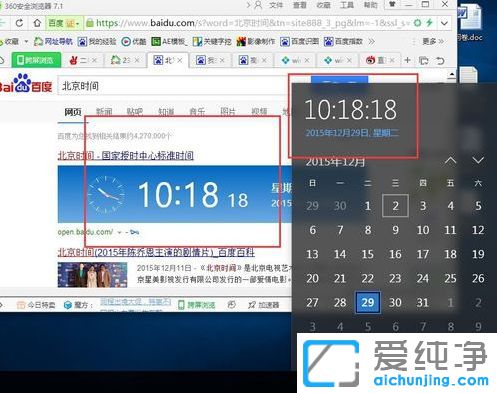Click the refresh-style icon left of 加速器
This screenshot has width=497, height=393.
(231, 304)
